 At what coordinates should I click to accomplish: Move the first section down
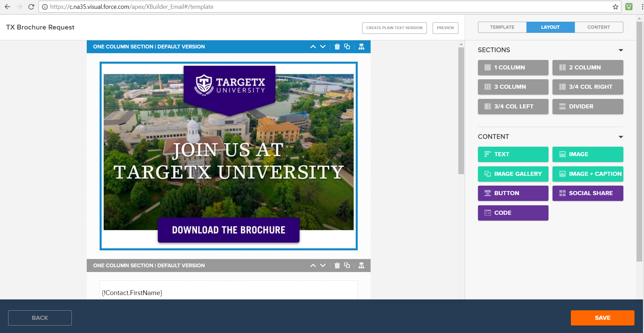coord(323,47)
